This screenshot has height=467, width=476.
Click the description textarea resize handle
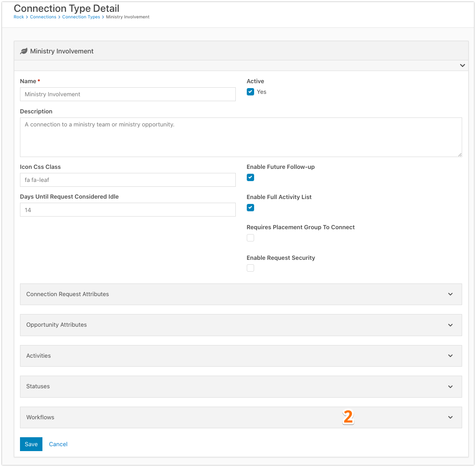[x=460, y=155]
